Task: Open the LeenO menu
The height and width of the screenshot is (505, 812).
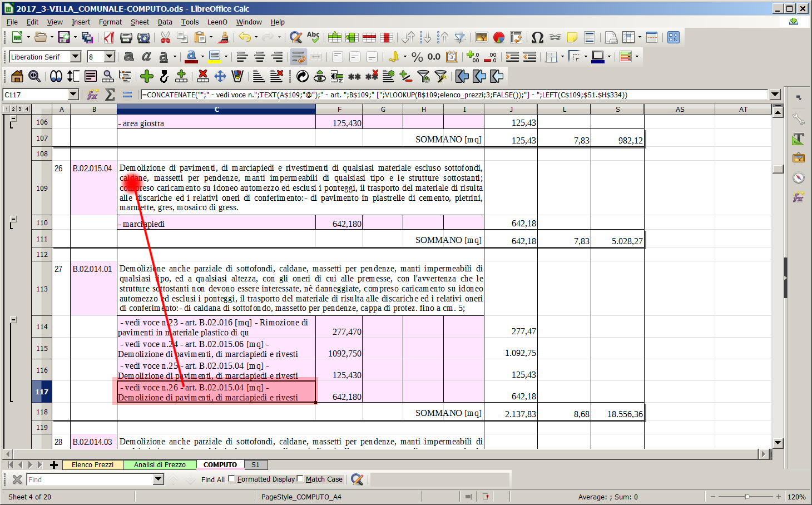Action: [x=217, y=22]
